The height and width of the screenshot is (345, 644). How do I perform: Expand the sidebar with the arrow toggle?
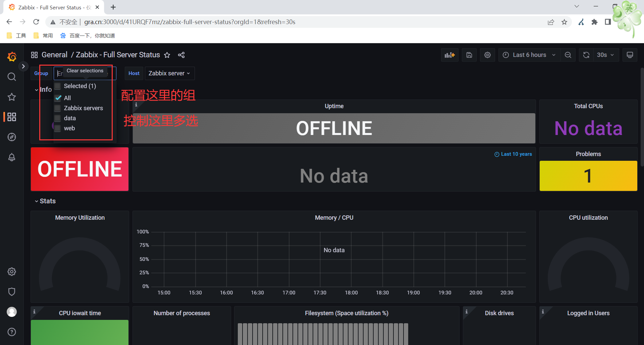[23, 66]
